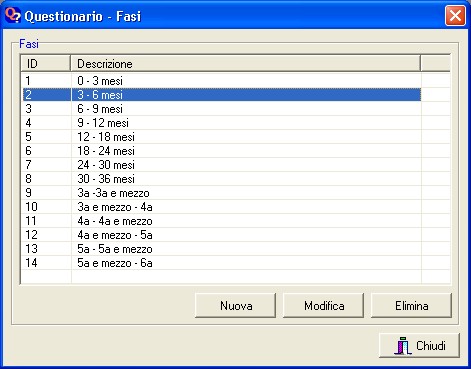Click the Questionario app icon in title bar

13,15
